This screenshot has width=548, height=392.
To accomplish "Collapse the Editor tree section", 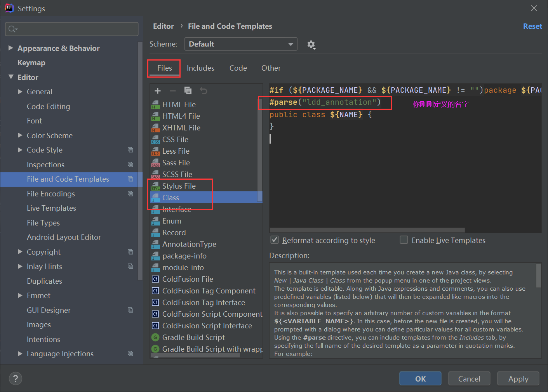I will [10, 77].
